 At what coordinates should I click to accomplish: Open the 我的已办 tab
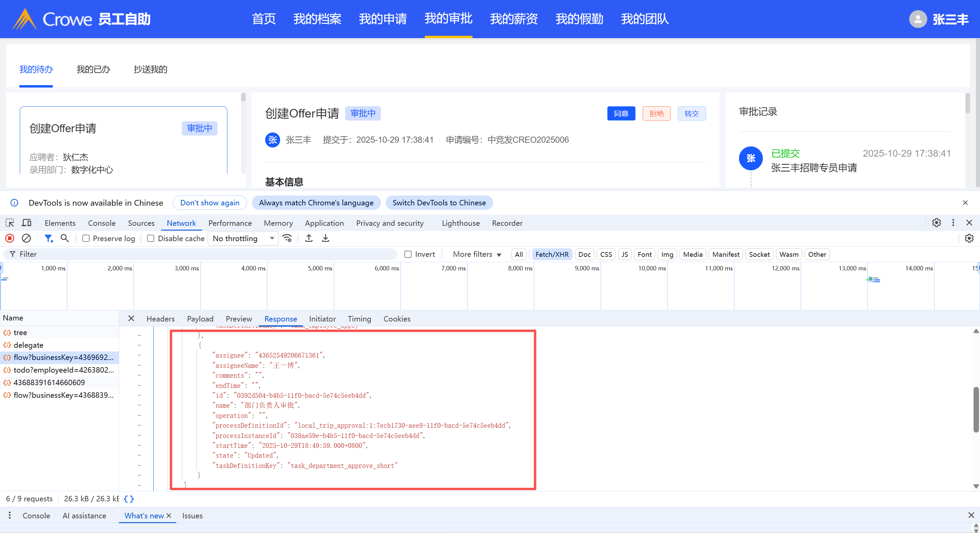point(93,69)
